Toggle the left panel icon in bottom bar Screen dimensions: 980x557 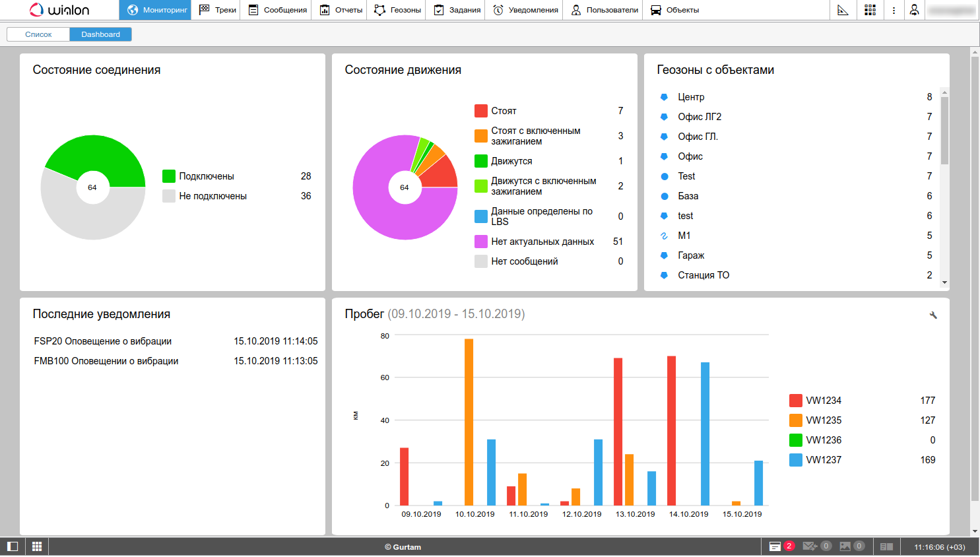[x=13, y=546]
